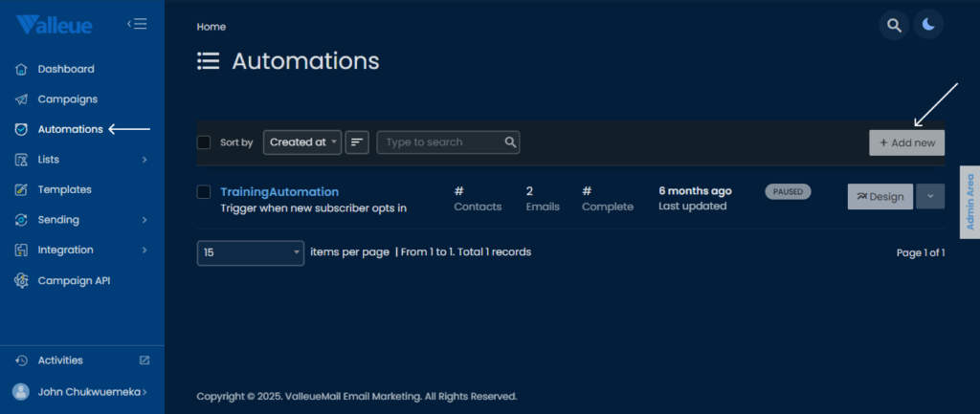This screenshot has height=414, width=980.
Task: Click 'From 1 to 1. Total 1 records' text
Action: coord(466,252)
